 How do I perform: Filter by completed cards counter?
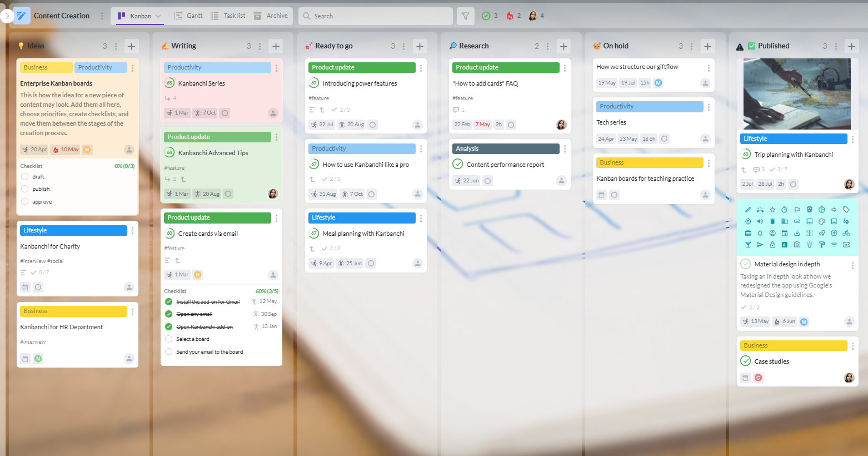coord(490,16)
